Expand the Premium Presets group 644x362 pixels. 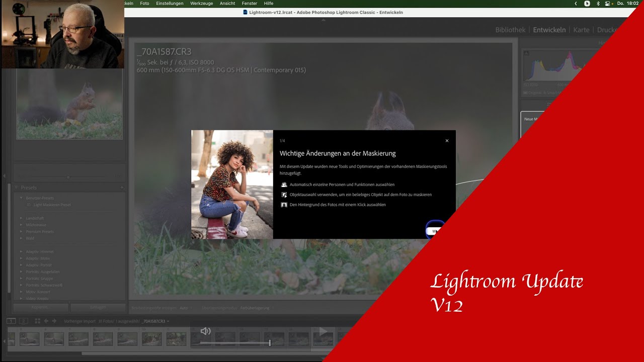point(21,232)
